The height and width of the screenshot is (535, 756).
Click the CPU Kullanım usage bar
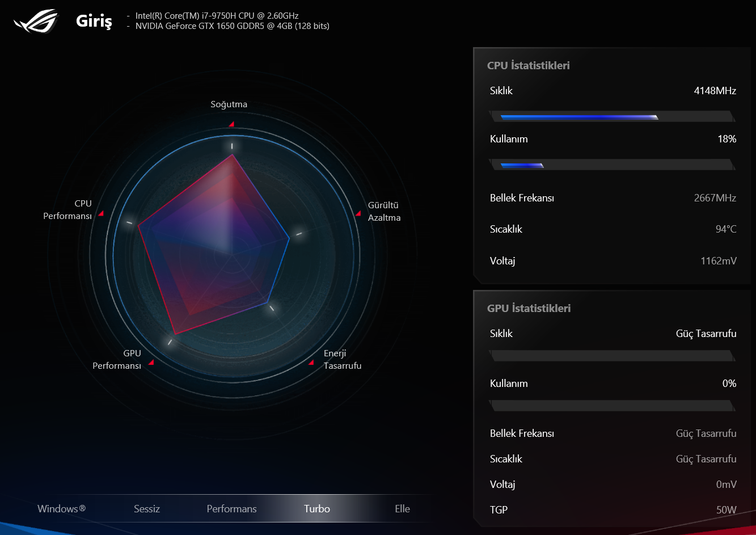coord(612,165)
